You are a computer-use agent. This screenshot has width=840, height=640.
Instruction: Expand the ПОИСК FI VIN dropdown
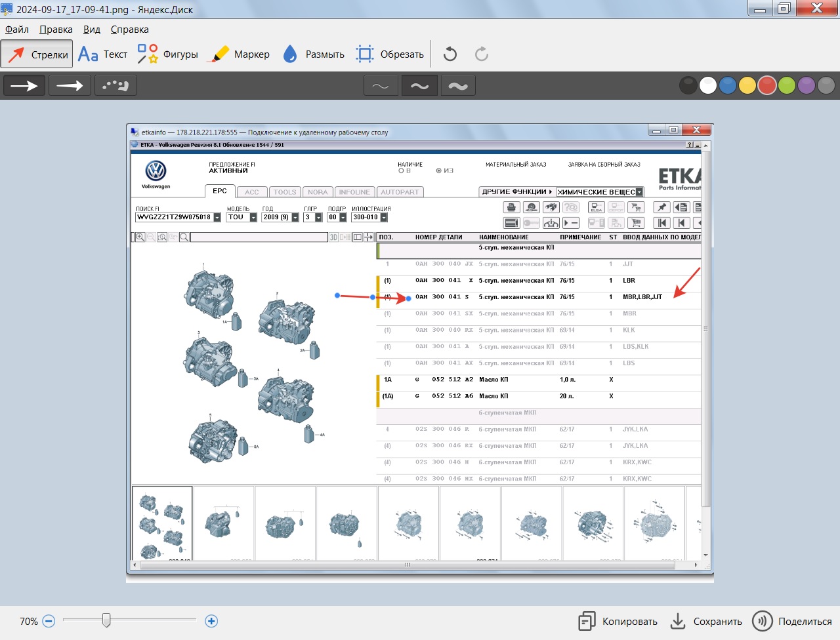pos(217,218)
